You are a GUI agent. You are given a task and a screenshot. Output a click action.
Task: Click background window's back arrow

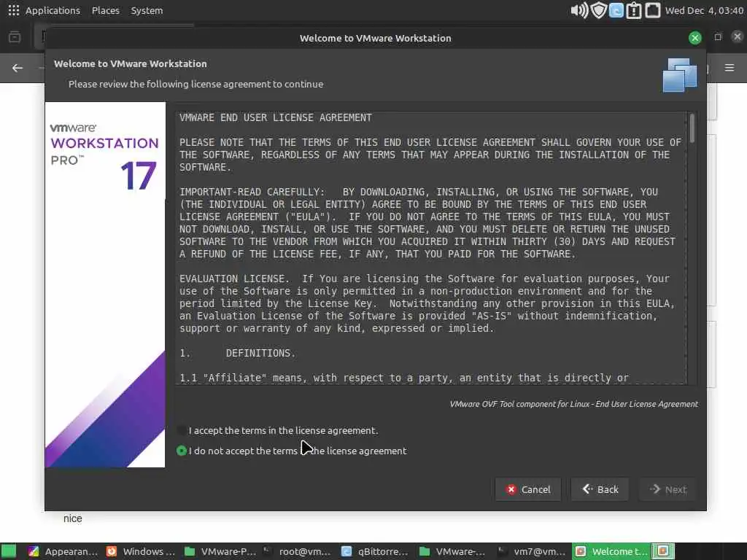(x=18, y=68)
